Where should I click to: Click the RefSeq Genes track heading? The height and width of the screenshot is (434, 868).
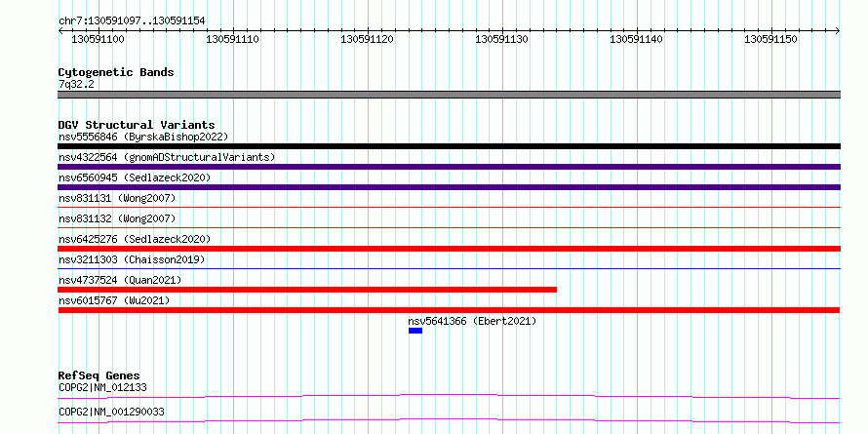[x=99, y=376]
